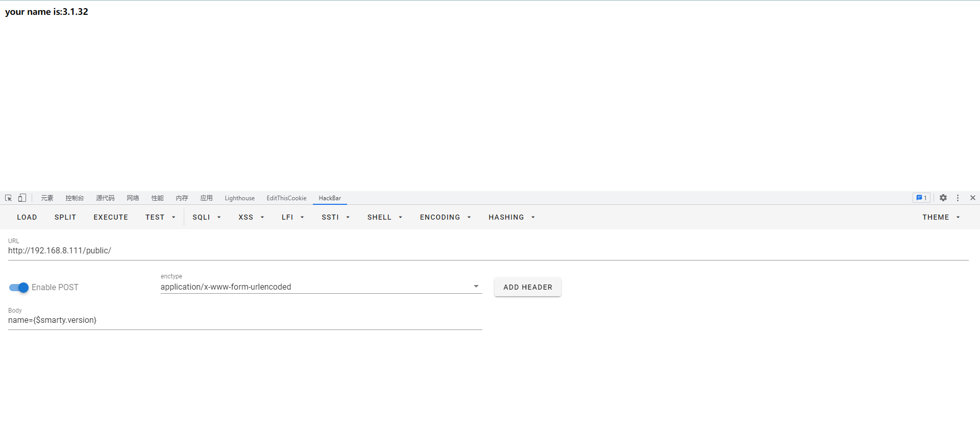Switch to the Lighthouse tab
Screen dimensions: 980x425
pos(239,198)
